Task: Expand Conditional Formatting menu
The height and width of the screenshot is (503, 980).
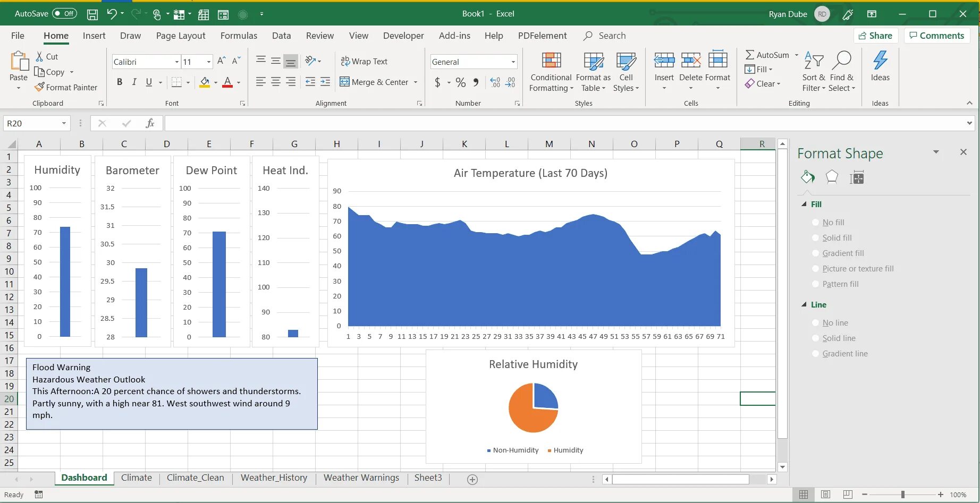Action: pos(551,72)
